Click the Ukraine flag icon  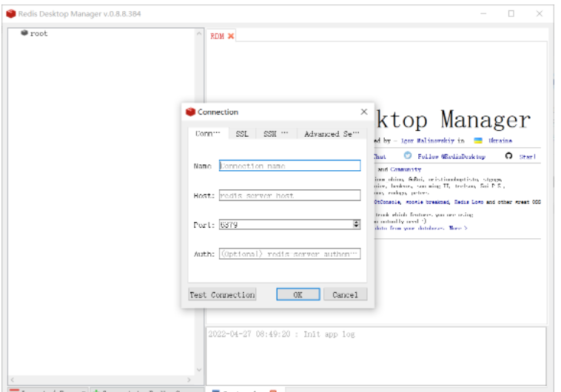coord(478,141)
